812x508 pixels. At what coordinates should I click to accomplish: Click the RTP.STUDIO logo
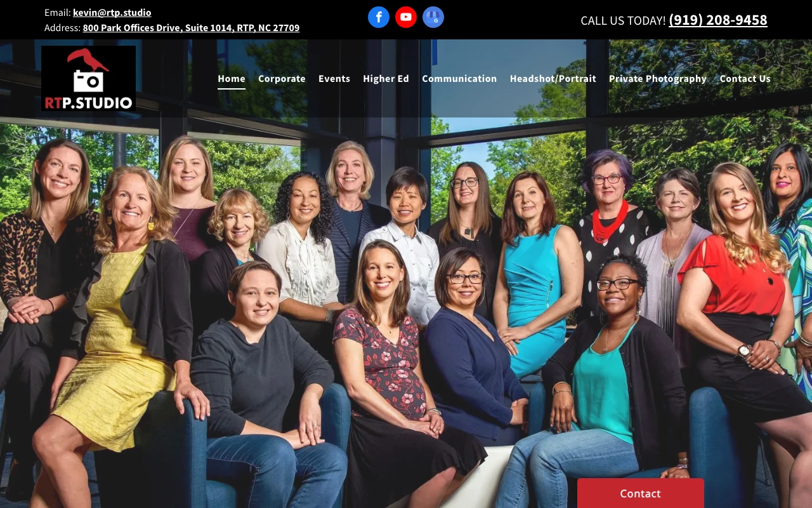pyautogui.click(x=88, y=78)
